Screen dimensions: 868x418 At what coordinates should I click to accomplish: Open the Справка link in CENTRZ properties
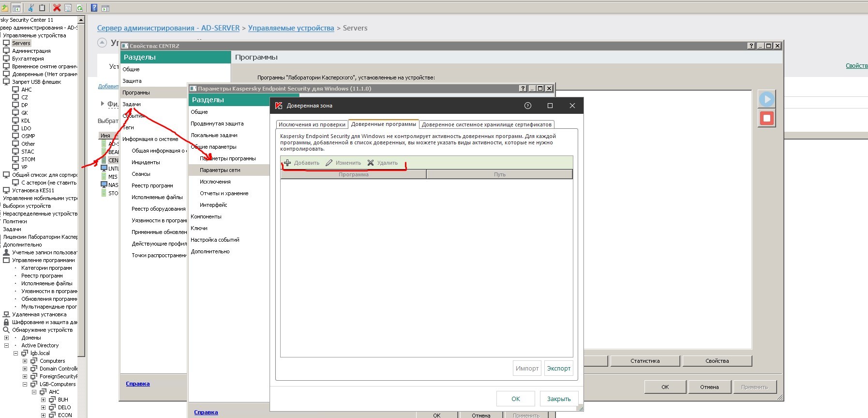click(x=138, y=384)
